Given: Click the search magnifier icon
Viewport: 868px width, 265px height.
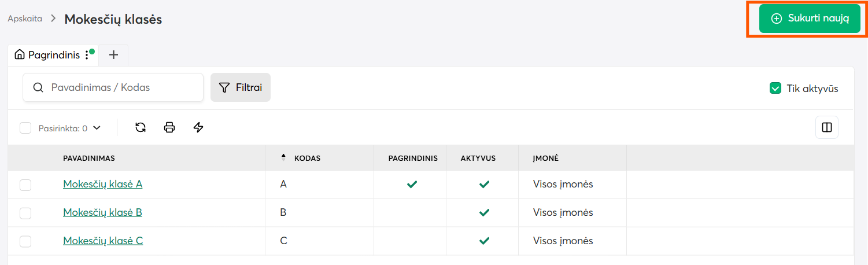Looking at the screenshot, I should [38, 88].
